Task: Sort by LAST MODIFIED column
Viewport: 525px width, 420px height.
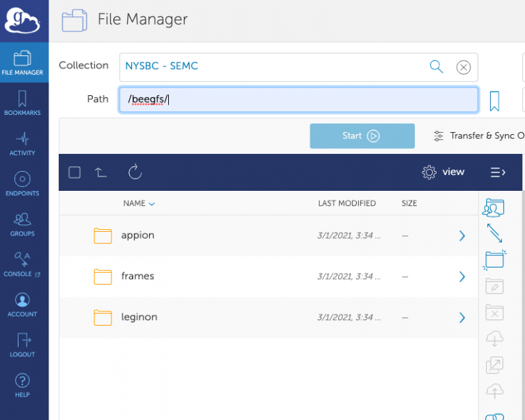Action: point(347,203)
